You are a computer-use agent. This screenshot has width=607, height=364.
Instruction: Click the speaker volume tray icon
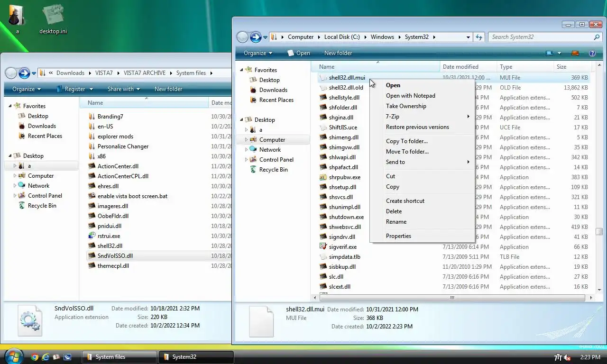(568, 357)
